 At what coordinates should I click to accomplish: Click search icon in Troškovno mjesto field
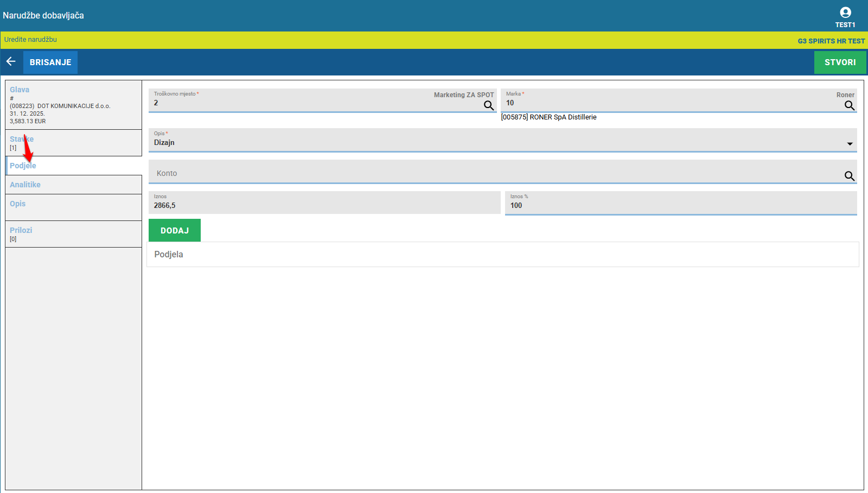point(488,105)
